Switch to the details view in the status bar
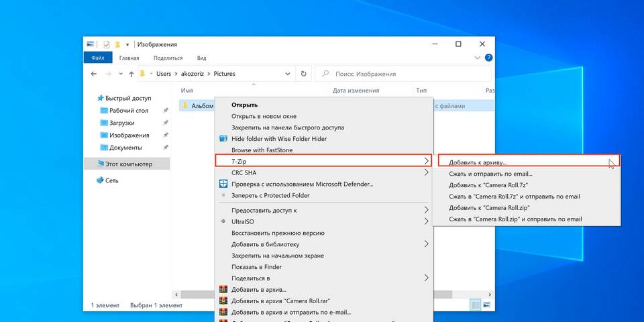The width and height of the screenshot is (644, 322). pyautogui.click(x=475, y=305)
